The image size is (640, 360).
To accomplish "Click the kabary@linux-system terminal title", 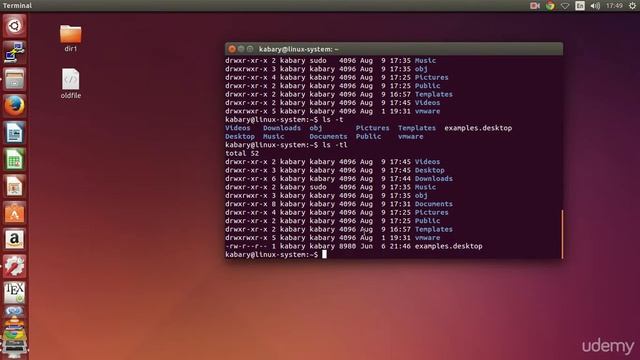I will (298, 49).
